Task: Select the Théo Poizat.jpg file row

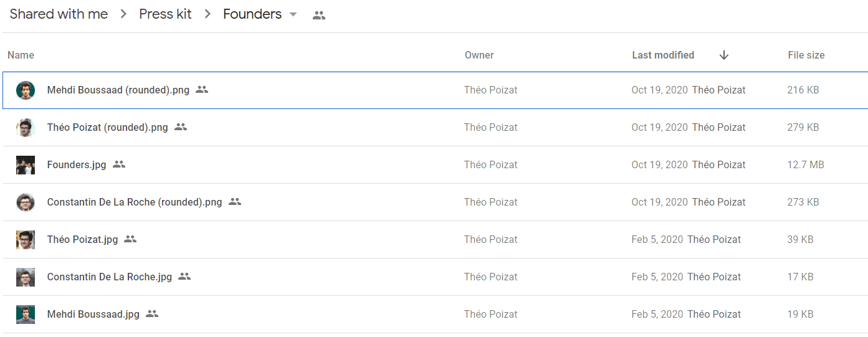Action: (435, 240)
